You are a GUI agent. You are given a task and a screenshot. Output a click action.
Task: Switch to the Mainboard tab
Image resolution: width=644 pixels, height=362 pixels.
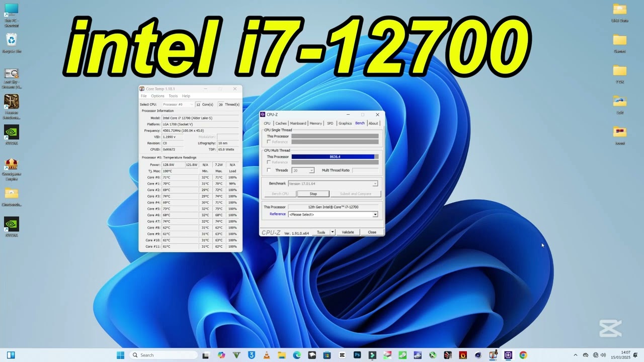coord(298,123)
